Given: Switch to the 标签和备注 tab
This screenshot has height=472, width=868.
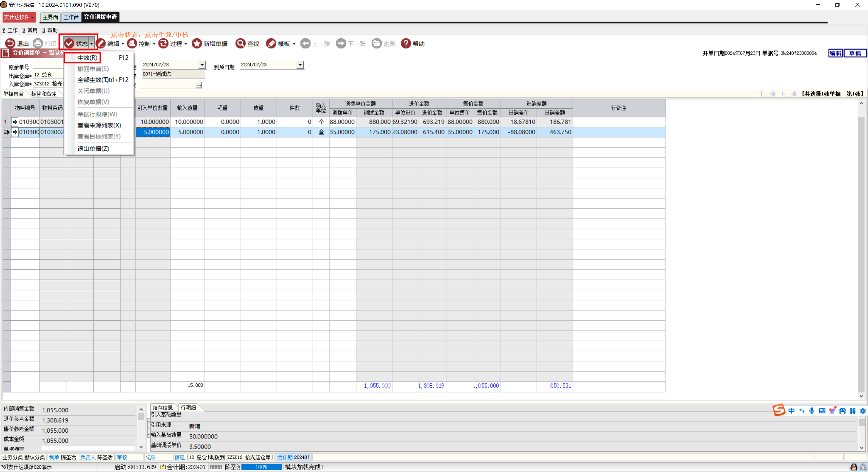Looking at the screenshot, I should point(44,94).
